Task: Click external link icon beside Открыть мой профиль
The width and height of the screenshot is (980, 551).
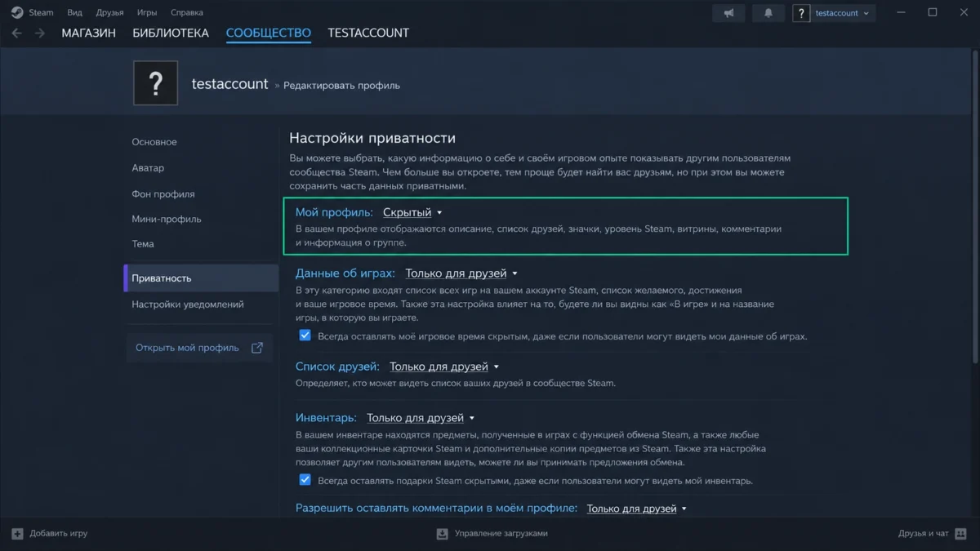Action: click(257, 348)
